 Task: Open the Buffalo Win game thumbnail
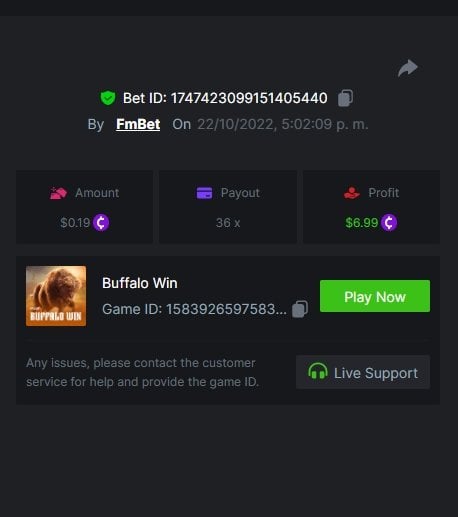pyautogui.click(x=56, y=296)
